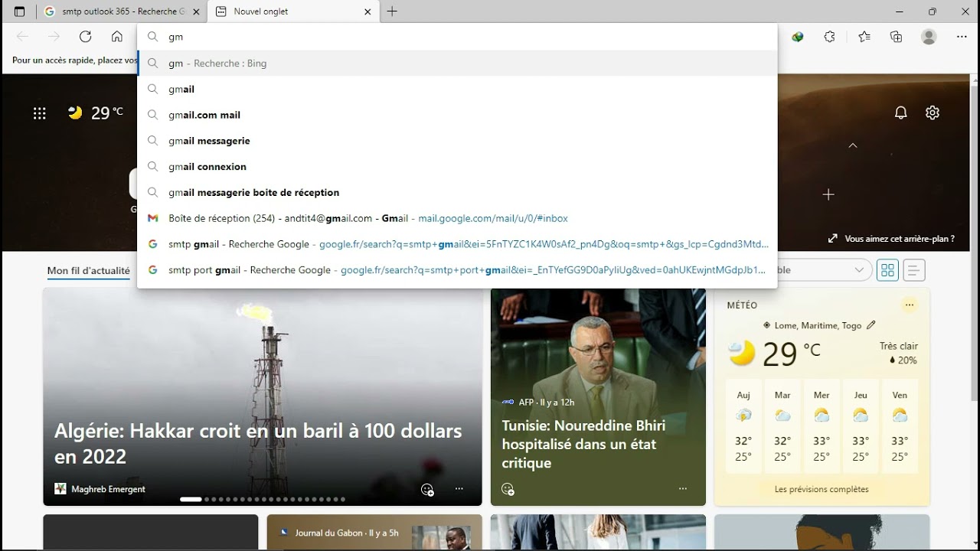Open the MÉTÉO card options ellipsis

909,305
